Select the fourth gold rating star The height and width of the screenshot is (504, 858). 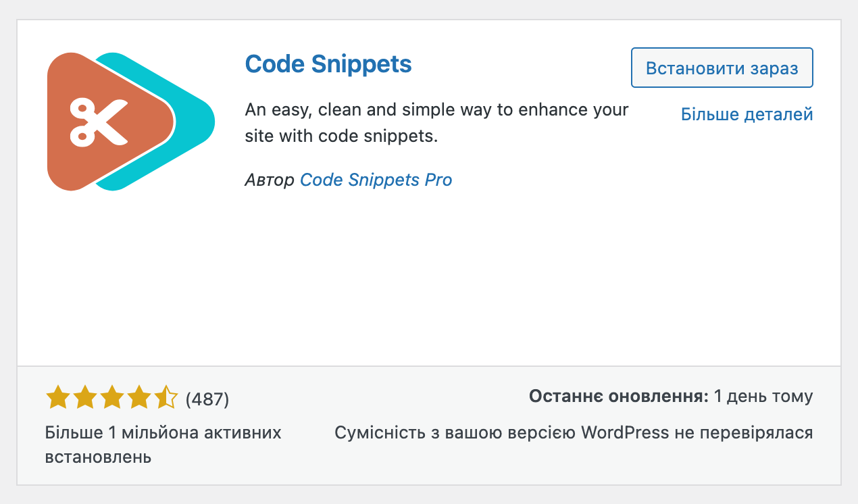pyautogui.click(x=137, y=398)
